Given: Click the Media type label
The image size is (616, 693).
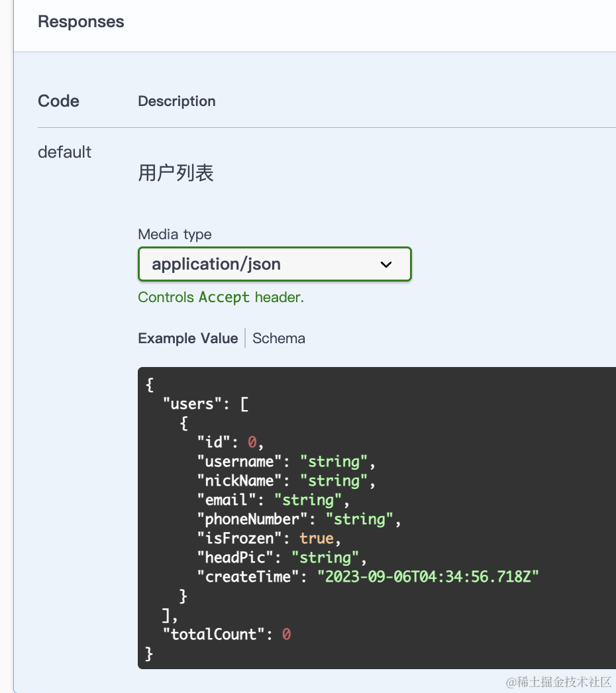Looking at the screenshot, I should pos(175,235).
